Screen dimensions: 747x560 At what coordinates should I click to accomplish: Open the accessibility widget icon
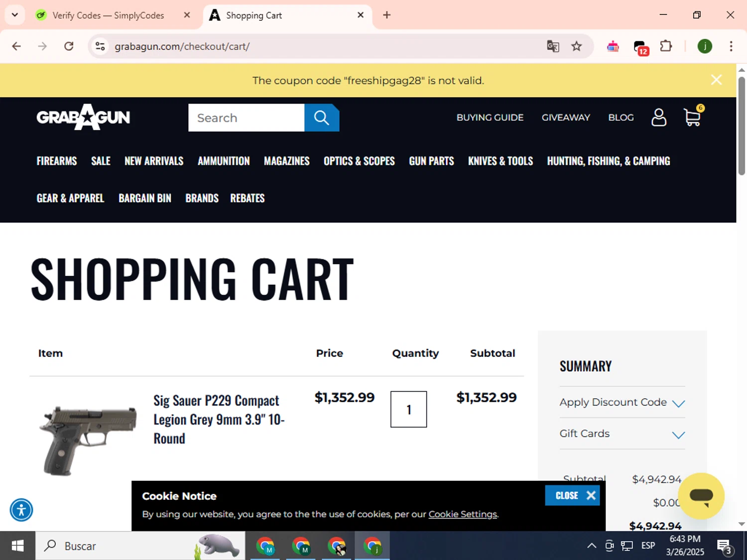21,510
